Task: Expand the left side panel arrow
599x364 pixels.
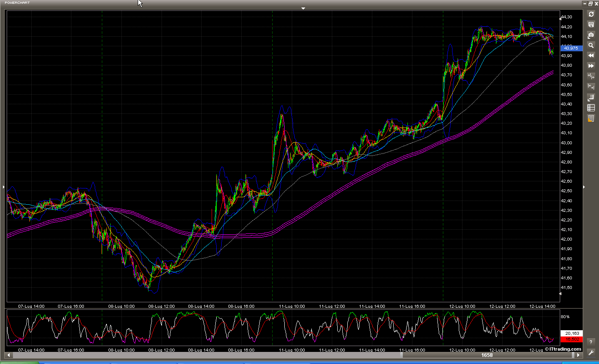Action: point(4,187)
